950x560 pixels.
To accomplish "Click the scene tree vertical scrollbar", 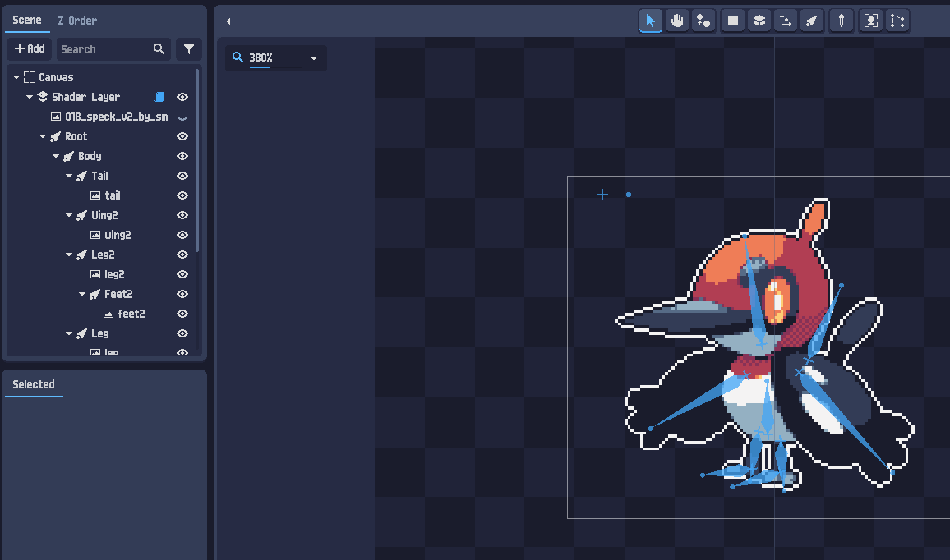I will click(197, 160).
